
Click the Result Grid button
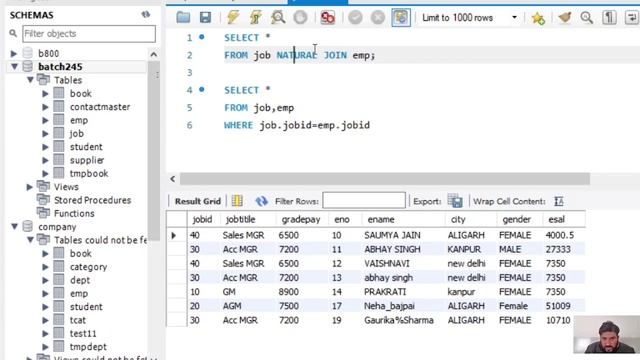pos(198,201)
